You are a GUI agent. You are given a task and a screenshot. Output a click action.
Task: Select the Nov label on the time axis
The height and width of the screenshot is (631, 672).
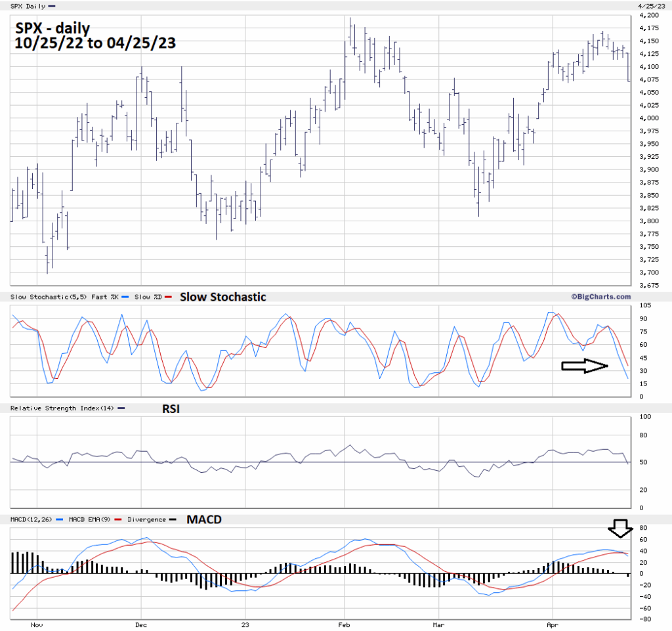click(x=37, y=625)
